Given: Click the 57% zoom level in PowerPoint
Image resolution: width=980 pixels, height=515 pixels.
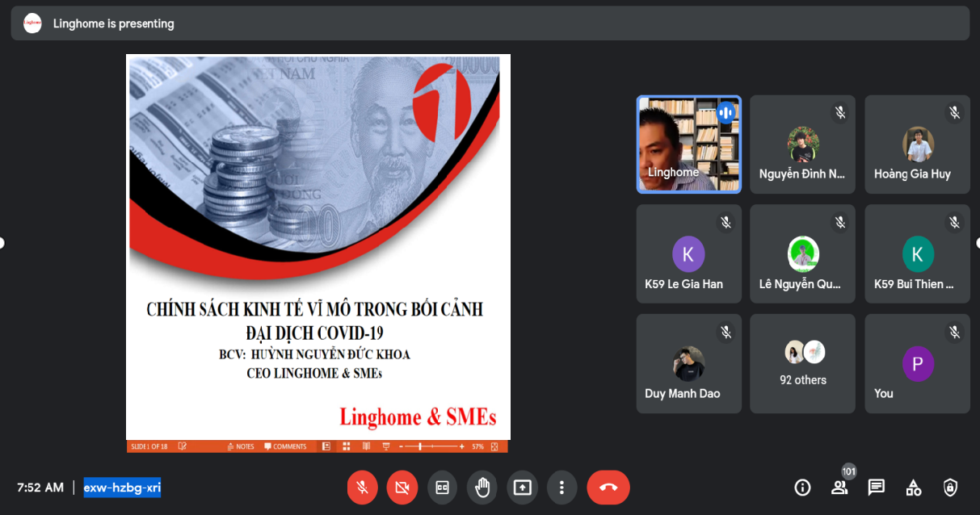Looking at the screenshot, I should point(477,446).
